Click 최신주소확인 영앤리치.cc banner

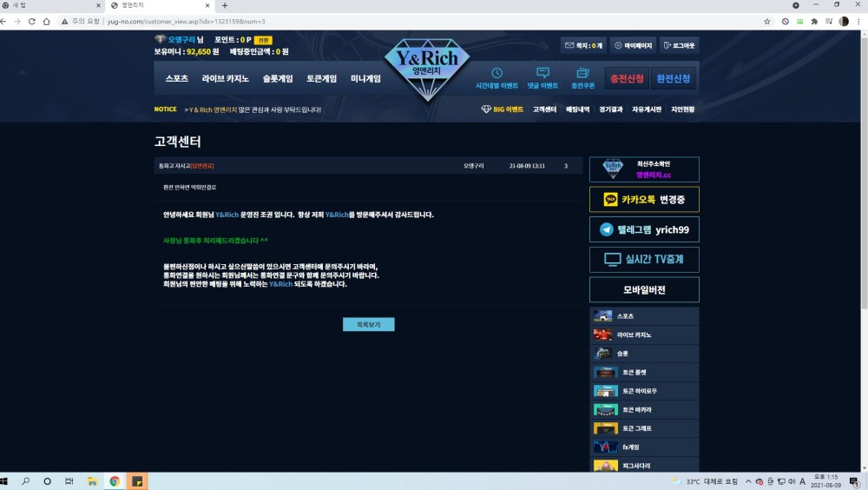click(x=644, y=169)
